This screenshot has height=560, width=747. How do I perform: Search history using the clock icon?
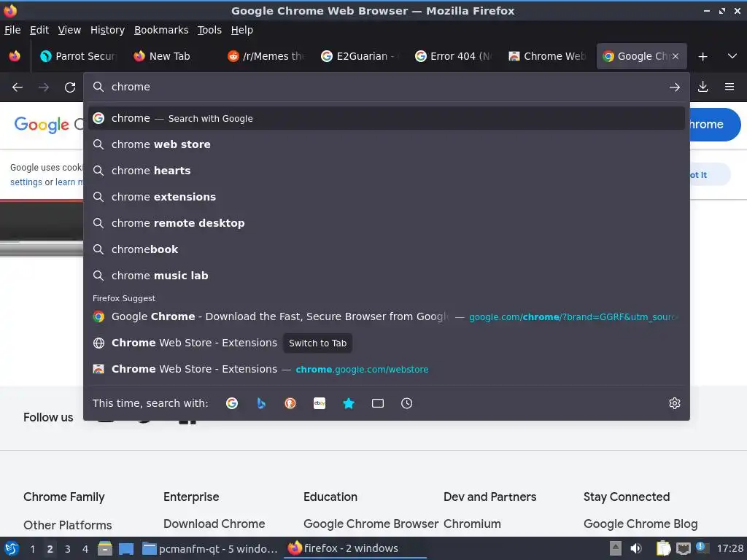(x=406, y=403)
